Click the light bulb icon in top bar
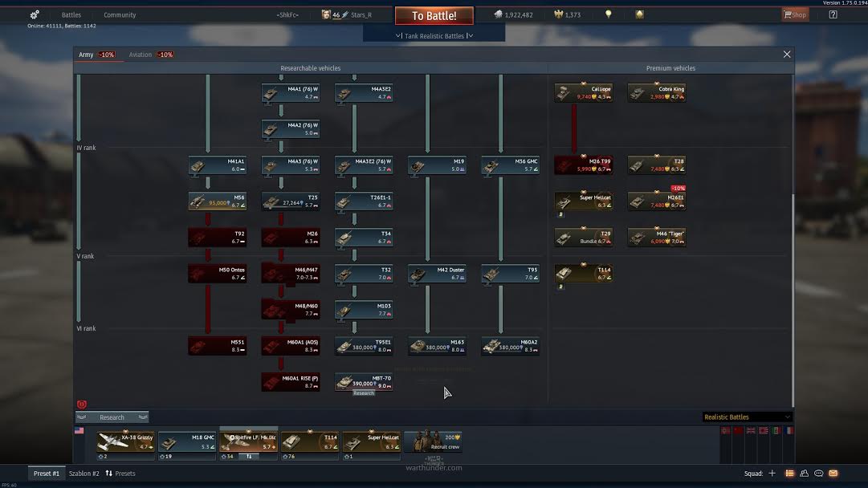This screenshot has height=488, width=868. pos(609,14)
